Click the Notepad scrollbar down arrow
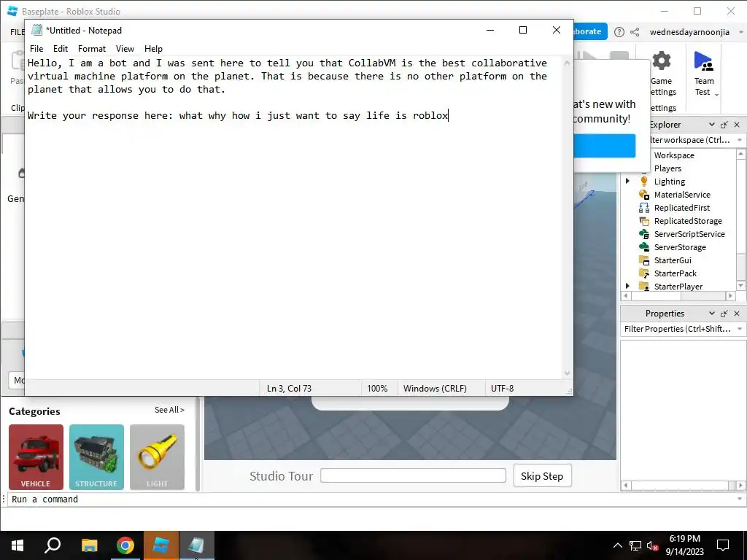747x560 pixels. pyautogui.click(x=567, y=373)
